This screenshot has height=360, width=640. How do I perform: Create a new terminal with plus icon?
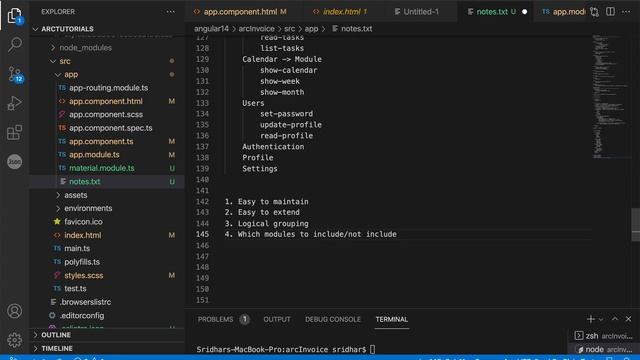tap(590, 319)
